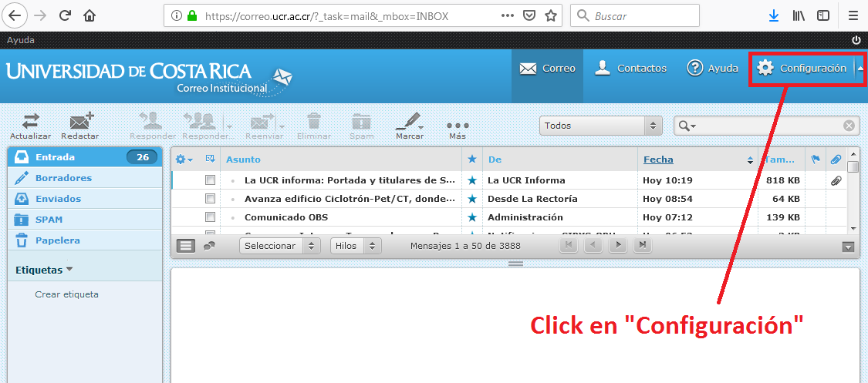
Task: Expand the Etiquetas arrow menu
Action: coord(69,270)
